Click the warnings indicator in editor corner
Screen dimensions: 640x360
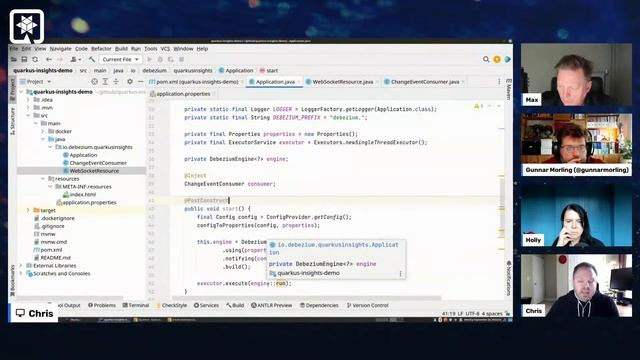click(x=478, y=106)
